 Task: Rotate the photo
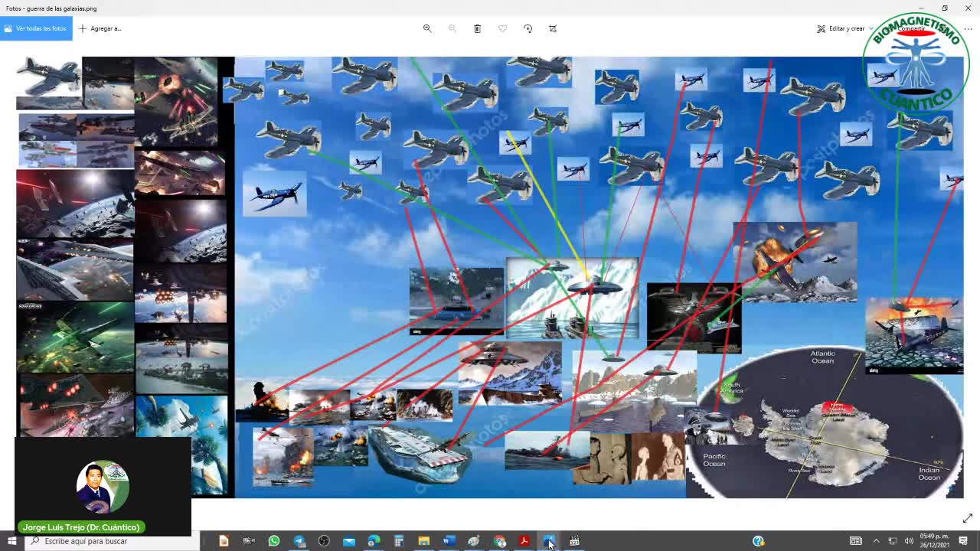click(528, 28)
